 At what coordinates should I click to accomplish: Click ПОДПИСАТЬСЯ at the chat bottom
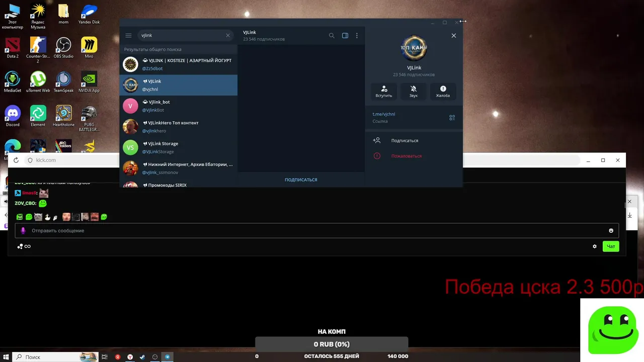tap(301, 179)
